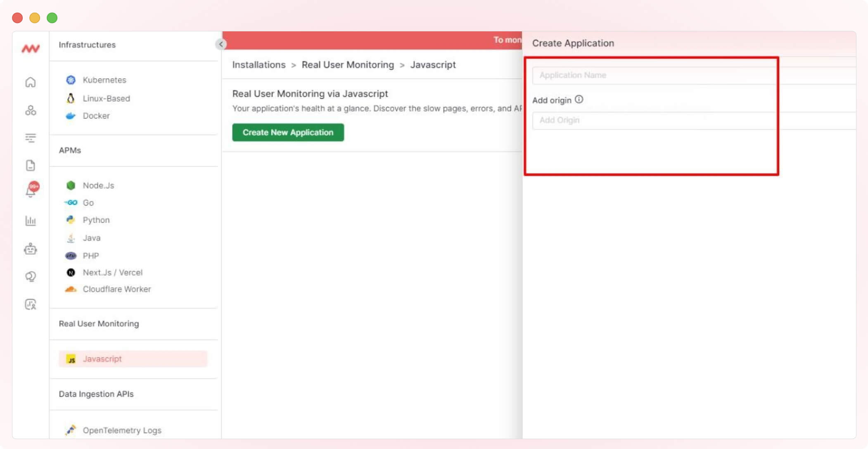868x449 pixels.
Task: Click the Middleware logo at top left
Action: coord(31,48)
